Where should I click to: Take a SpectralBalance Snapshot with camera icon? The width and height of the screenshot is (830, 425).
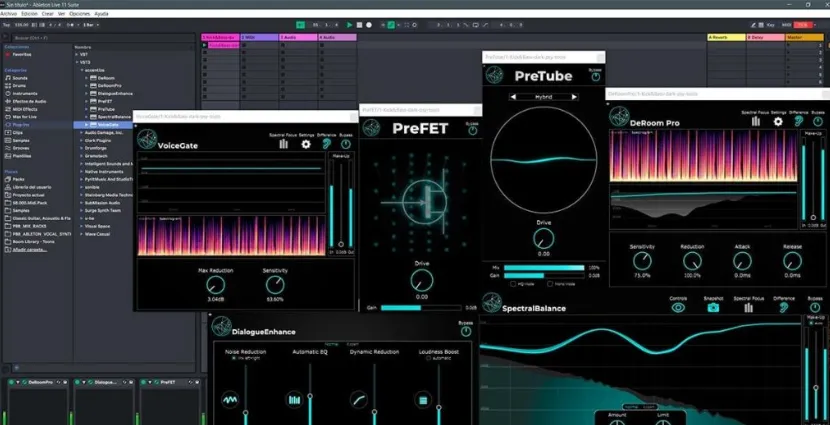(x=713, y=308)
